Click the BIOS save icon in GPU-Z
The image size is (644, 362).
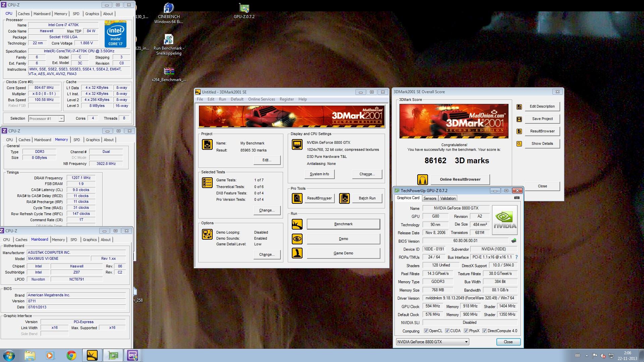(x=514, y=241)
